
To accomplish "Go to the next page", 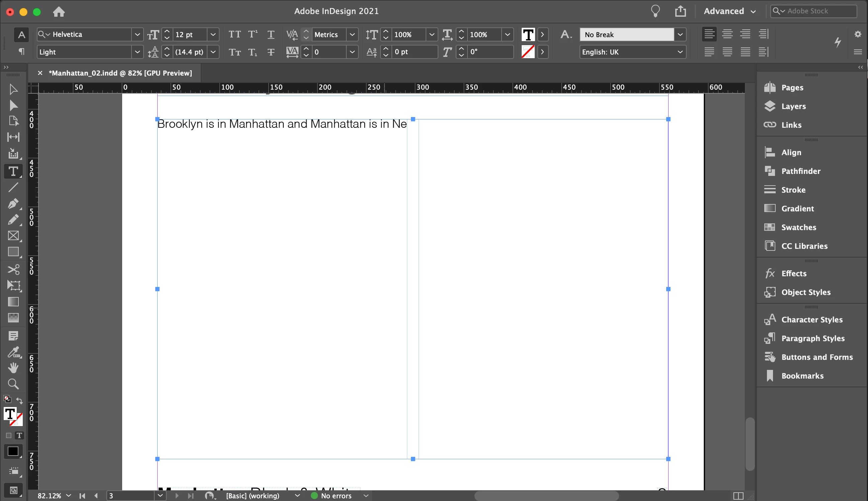I will point(177,496).
